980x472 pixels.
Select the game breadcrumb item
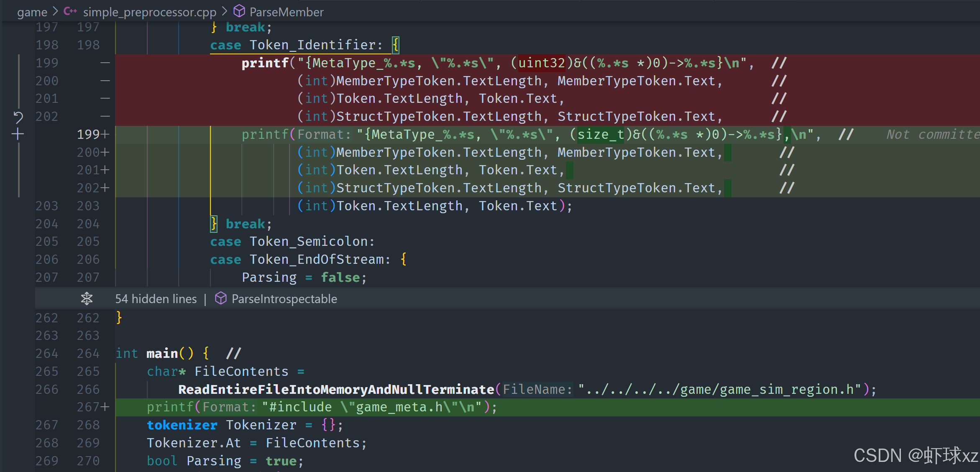[x=32, y=12]
